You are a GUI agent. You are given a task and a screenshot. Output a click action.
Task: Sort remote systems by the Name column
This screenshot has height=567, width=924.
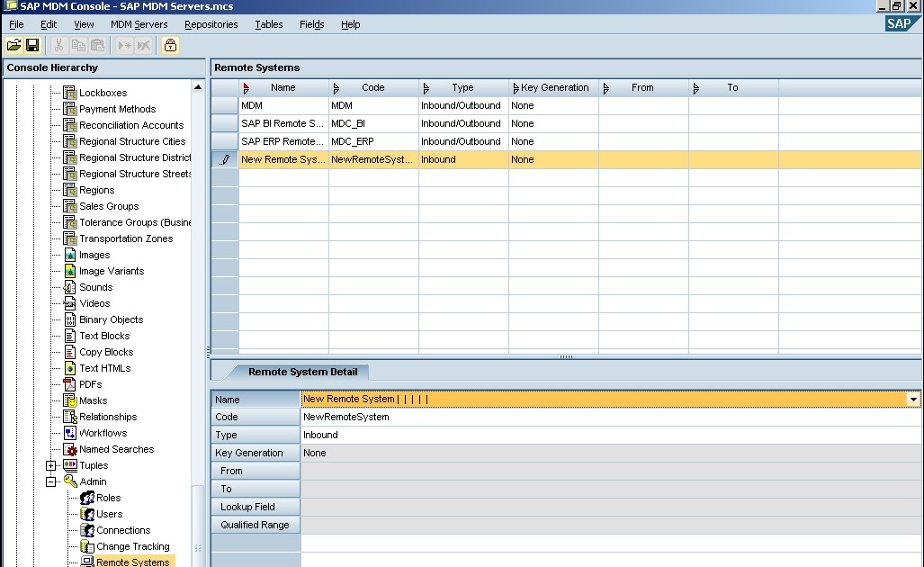[x=283, y=87]
